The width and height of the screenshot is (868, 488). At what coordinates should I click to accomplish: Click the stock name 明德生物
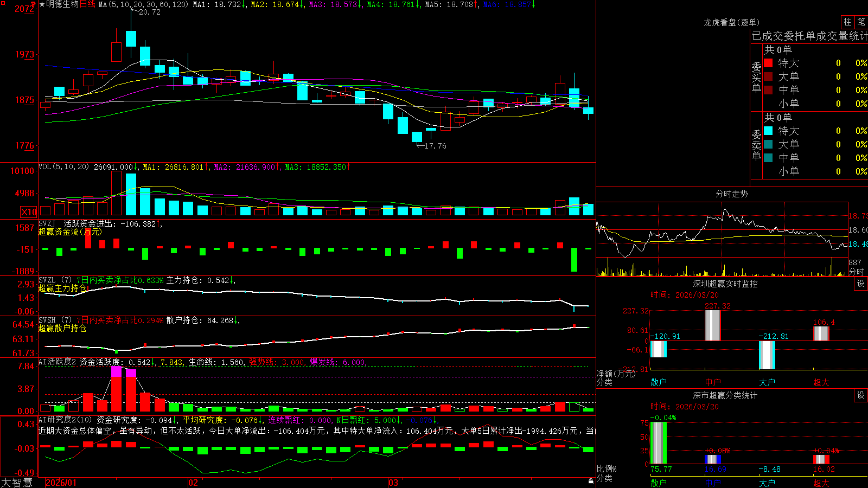click(x=62, y=4)
